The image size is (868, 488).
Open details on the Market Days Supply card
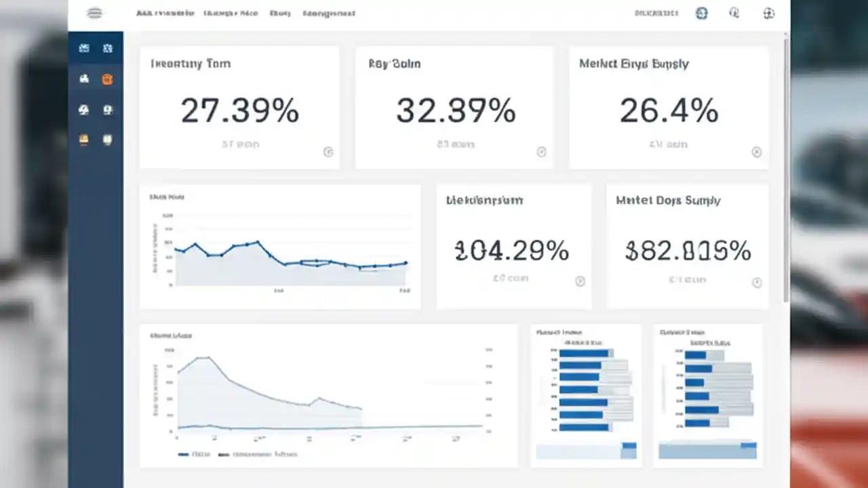757,152
